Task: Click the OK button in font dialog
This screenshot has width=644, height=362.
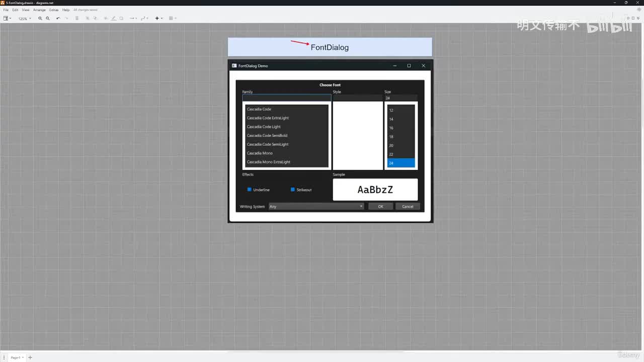Action: pyautogui.click(x=380, y=207)
